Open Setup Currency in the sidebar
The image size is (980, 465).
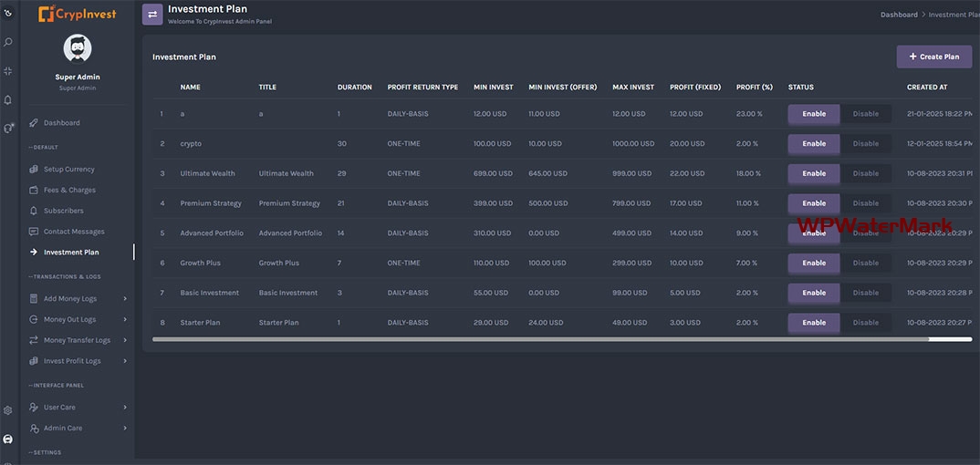68,170
